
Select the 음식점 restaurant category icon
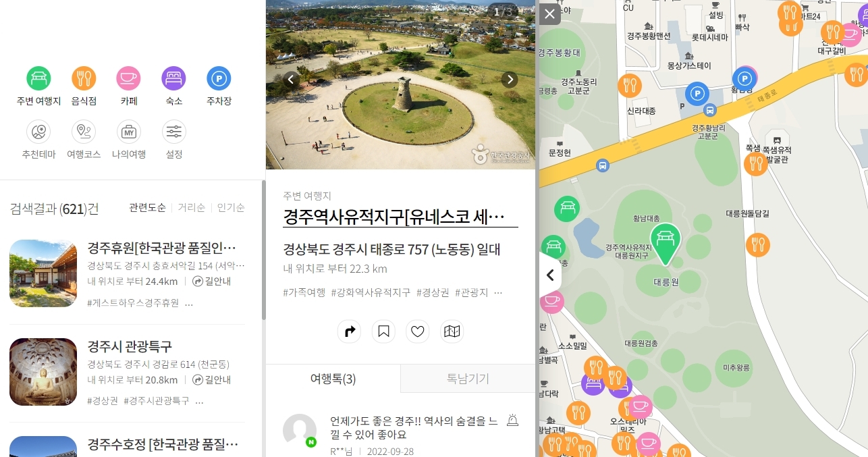coord(84,78)
